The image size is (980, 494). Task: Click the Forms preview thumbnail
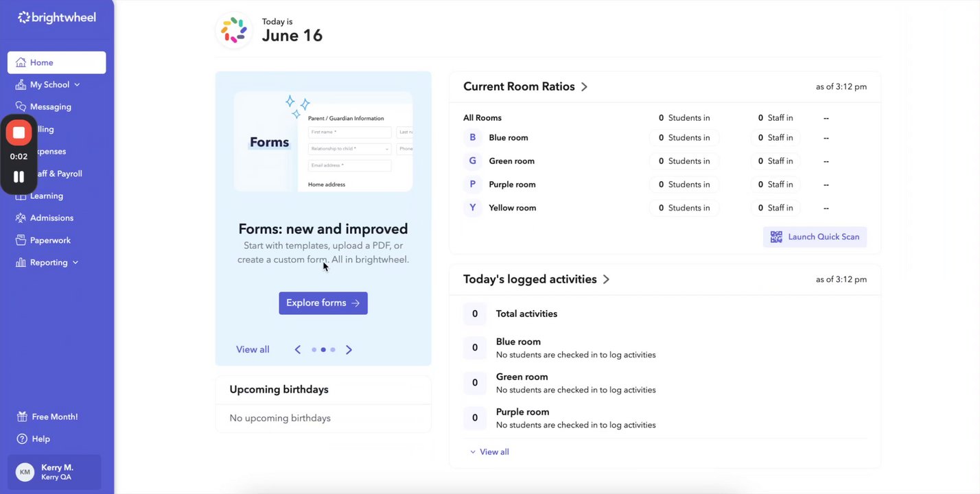click(323, 141)
